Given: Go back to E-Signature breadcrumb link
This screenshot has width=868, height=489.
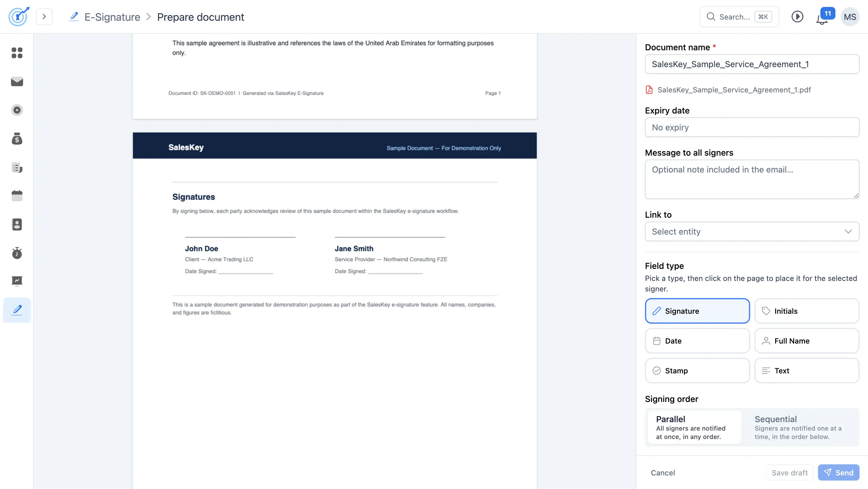Looking at the screenshot, I should (112, 17).
